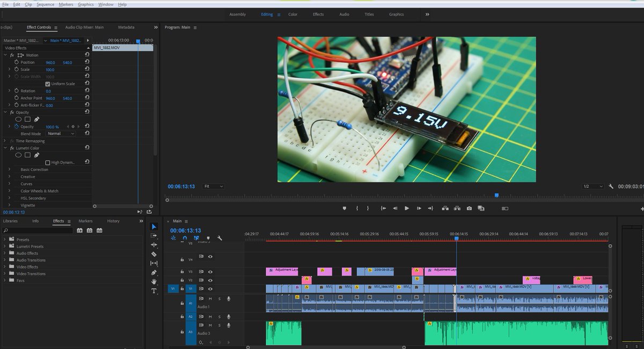Click the free draw bezier pen under Opacity
This screenshot has width=644, height=349.
point(36,119)
